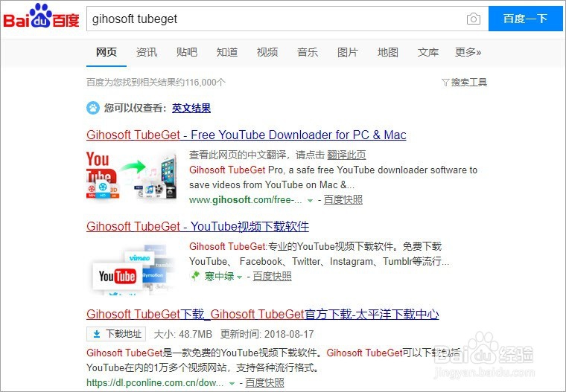
Task: Click the 英文结果 link
Action: (x=191, y=108)
